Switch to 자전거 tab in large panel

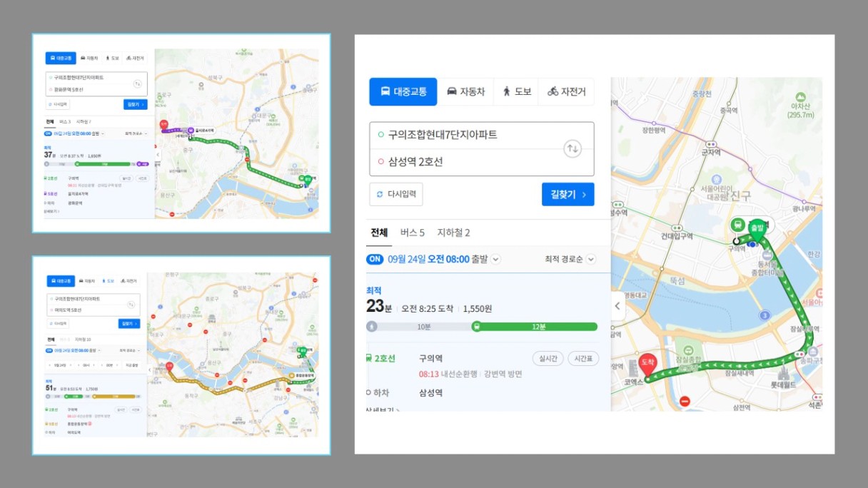click(x=567, y=91)
